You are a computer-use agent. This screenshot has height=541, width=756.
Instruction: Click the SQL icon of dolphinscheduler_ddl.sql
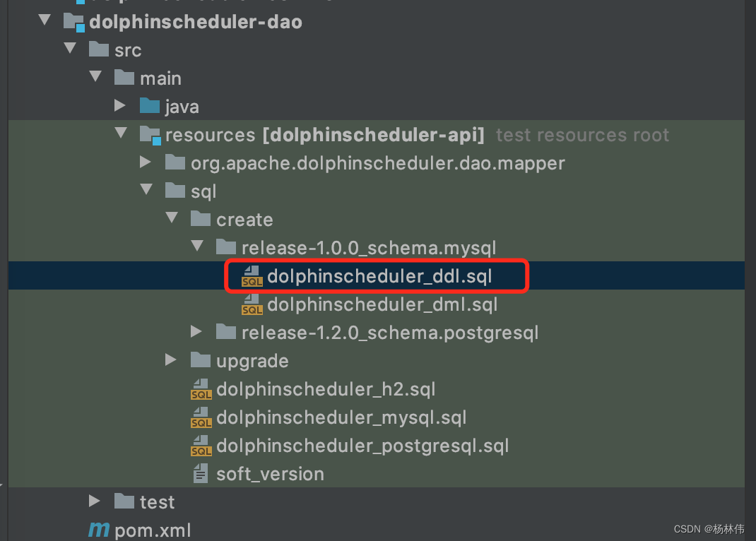pos(252,276)
